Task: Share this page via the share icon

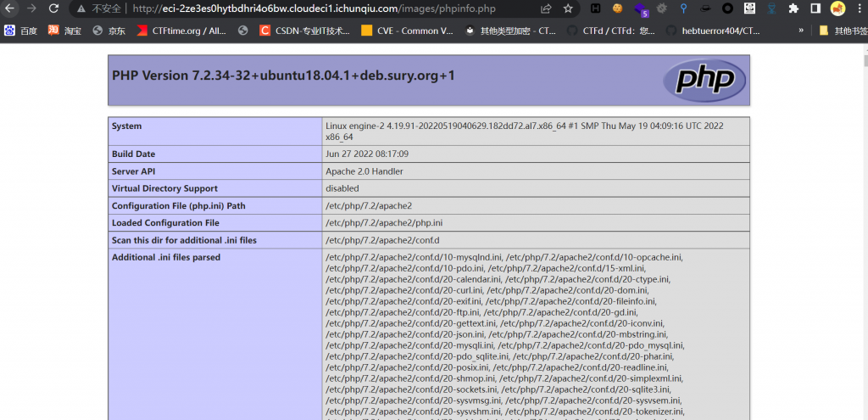Action: point(546,8)
